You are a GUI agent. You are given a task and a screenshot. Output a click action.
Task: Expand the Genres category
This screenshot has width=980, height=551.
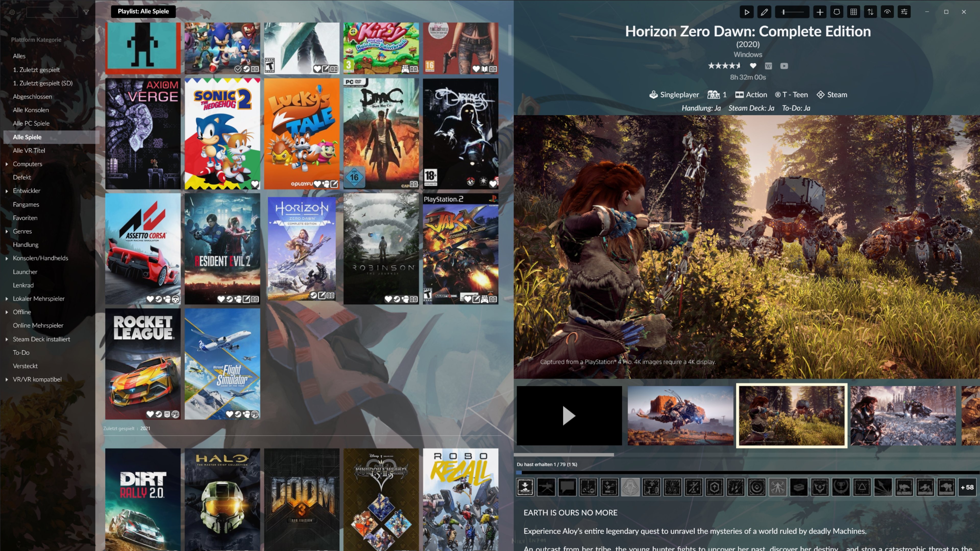(x=7, y=231)
